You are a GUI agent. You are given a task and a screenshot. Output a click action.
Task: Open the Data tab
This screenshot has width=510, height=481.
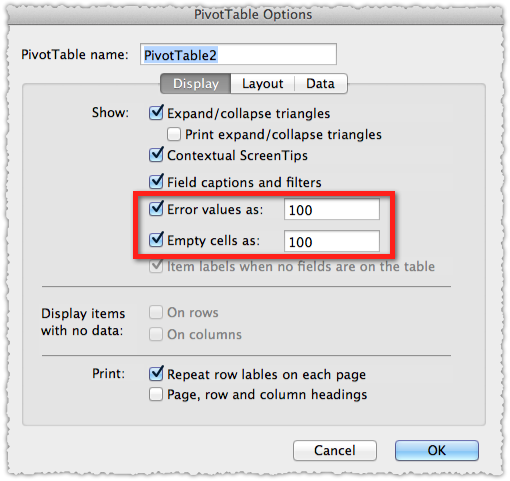(321, 84)
